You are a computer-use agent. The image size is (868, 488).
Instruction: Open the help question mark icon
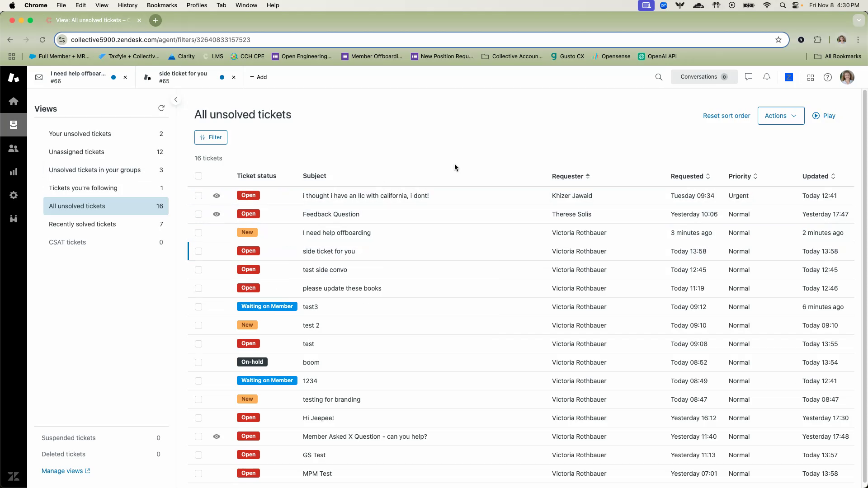tap(827, 77)
